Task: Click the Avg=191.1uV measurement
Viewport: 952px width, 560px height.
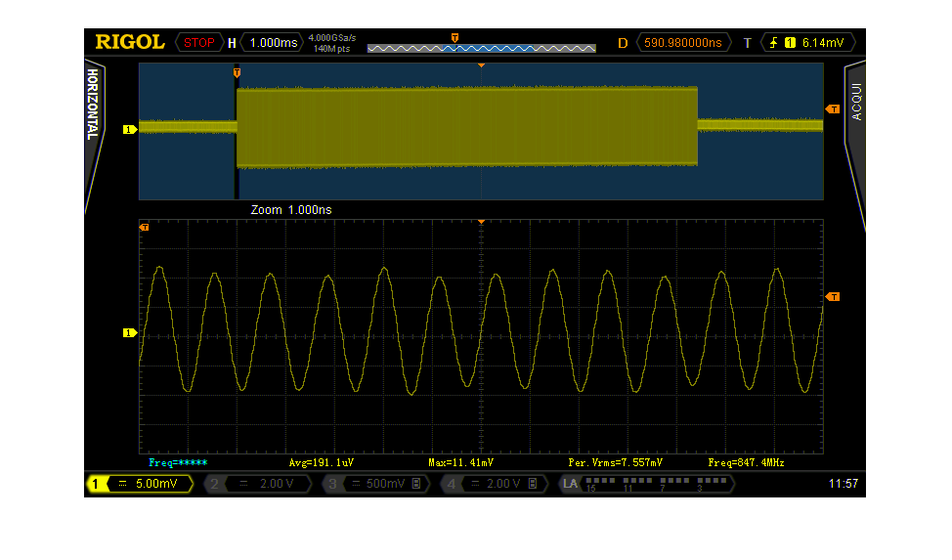Action: click(x=322, y=463)
